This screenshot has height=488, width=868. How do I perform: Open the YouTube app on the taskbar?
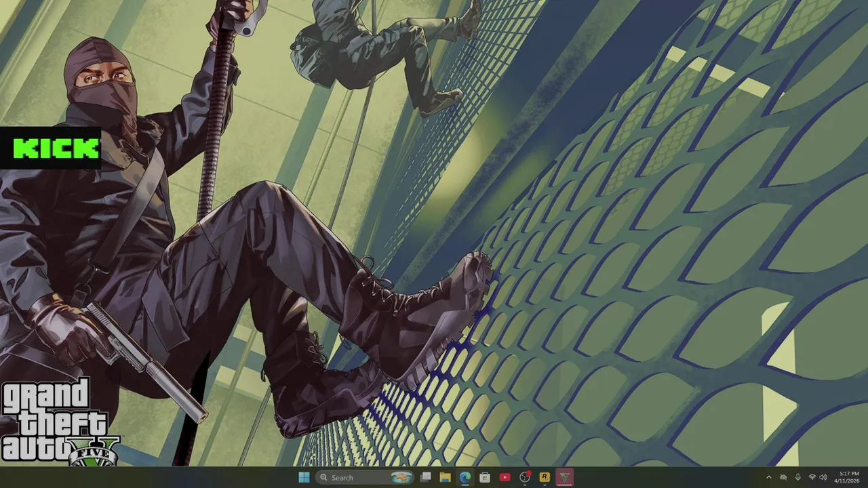pyautogui.click(x=505, y=477)
